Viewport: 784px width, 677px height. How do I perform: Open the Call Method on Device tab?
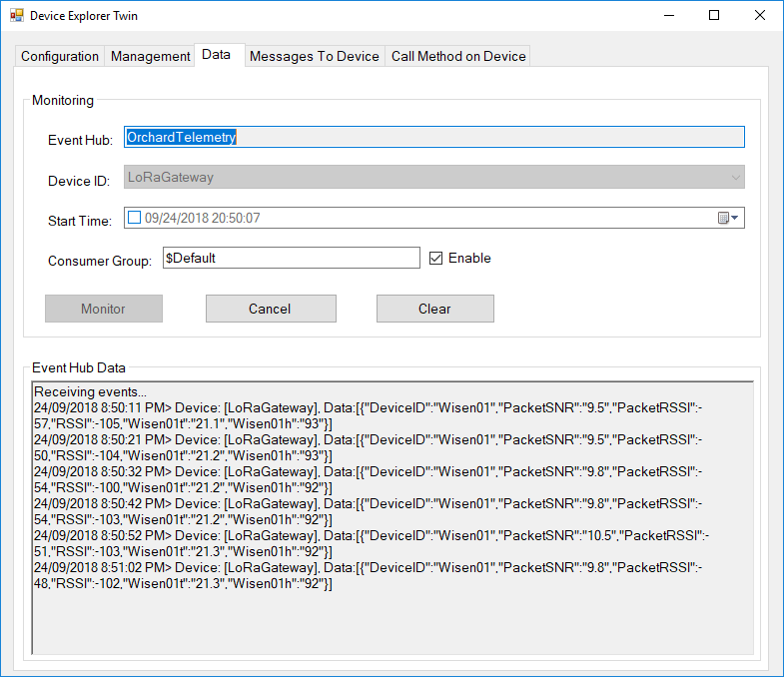tap(458, 57)
